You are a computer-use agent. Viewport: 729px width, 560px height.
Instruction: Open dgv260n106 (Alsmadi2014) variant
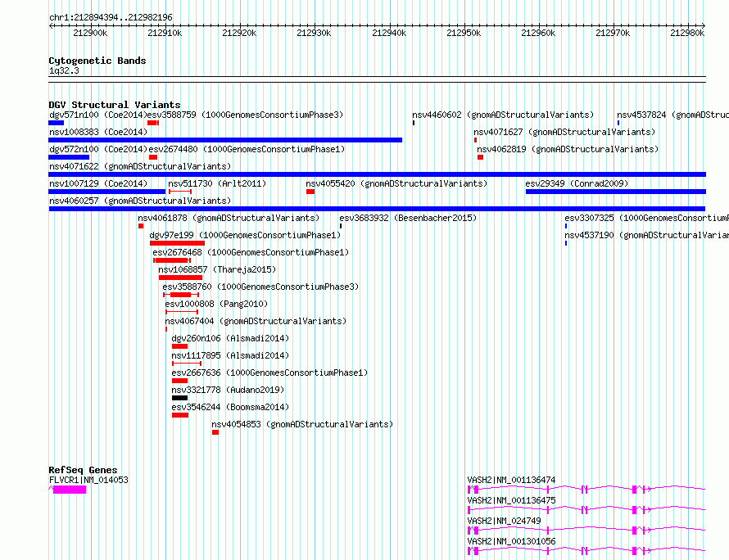pyautogui.click(x=230, y=338)
